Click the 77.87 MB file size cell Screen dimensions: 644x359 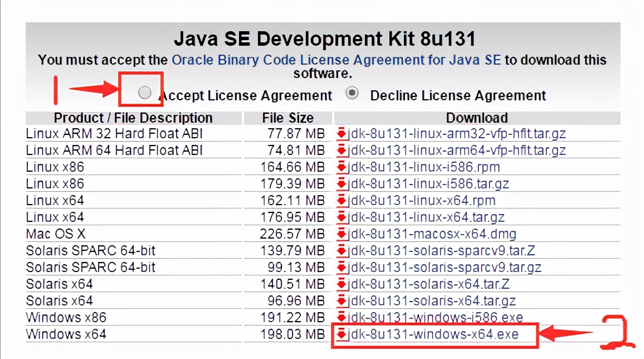click(x=296, y=133)
